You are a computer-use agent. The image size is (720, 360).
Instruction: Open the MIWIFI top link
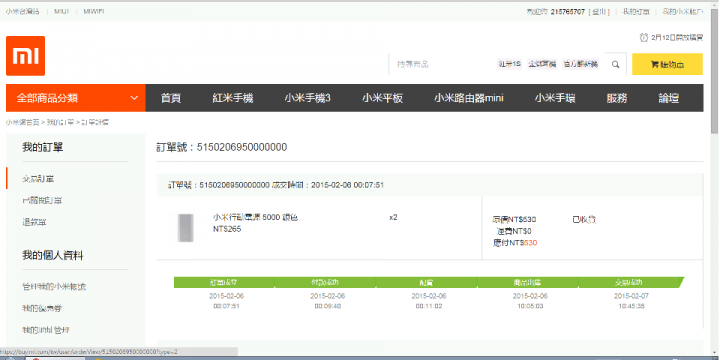click(x=94, y=11)
